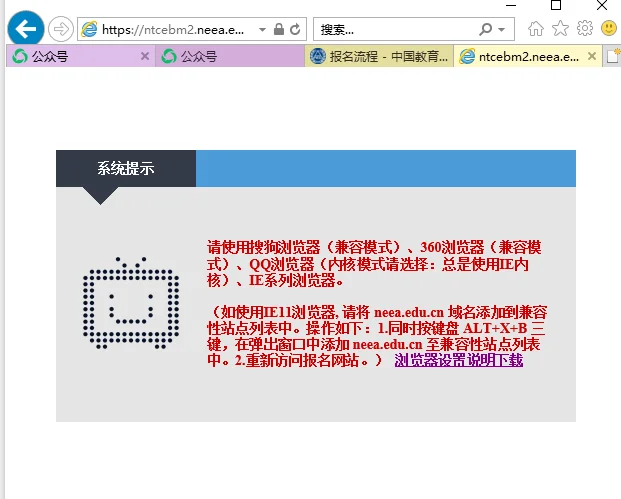Click the forward navigation arrow

61,29
